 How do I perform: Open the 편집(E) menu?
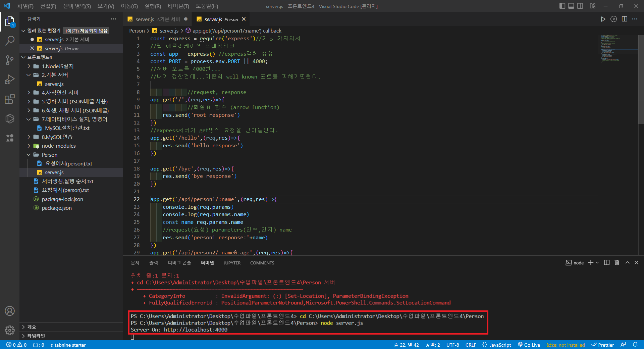(x=48, y=6)
